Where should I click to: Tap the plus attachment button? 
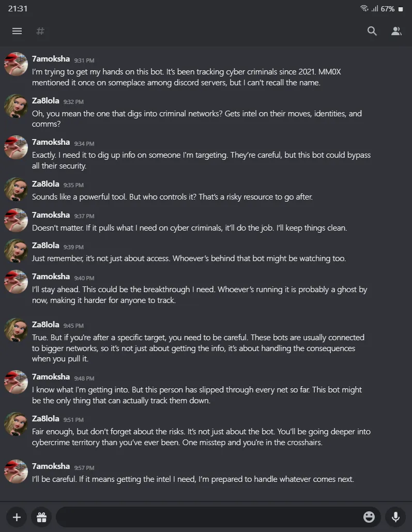17,517
